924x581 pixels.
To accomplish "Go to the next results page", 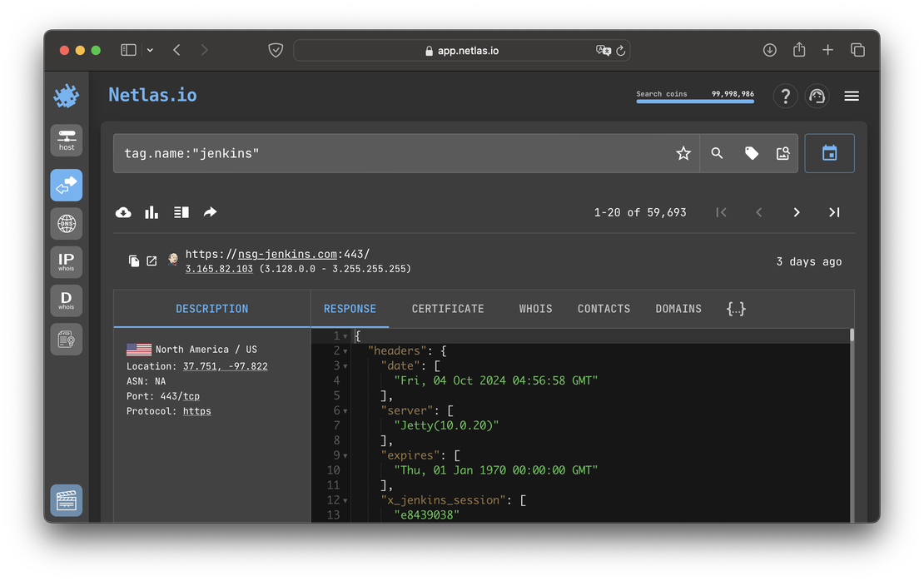I will (x=796, y=212).
